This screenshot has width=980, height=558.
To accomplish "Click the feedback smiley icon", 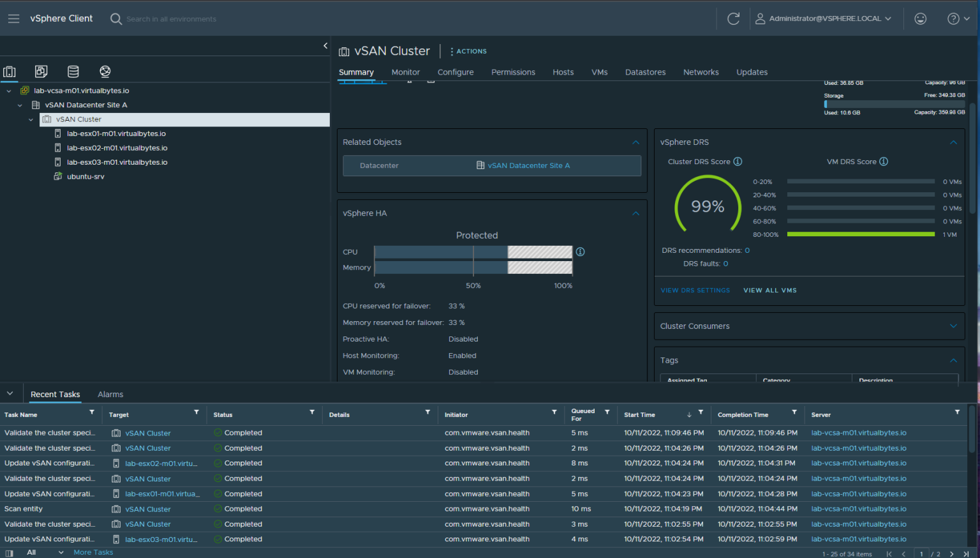I will click(x=920, y=18).
